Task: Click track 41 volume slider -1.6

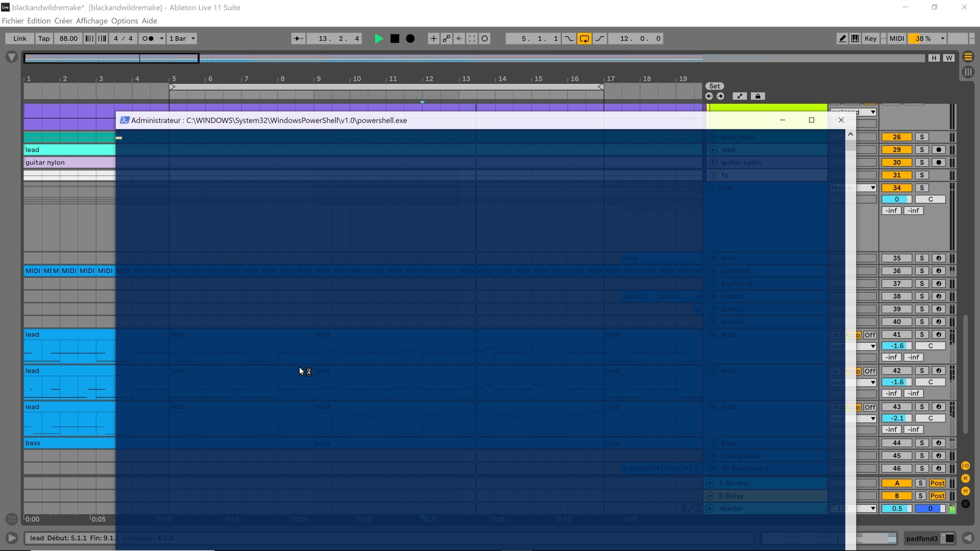Action: click(x=897, y=346)
